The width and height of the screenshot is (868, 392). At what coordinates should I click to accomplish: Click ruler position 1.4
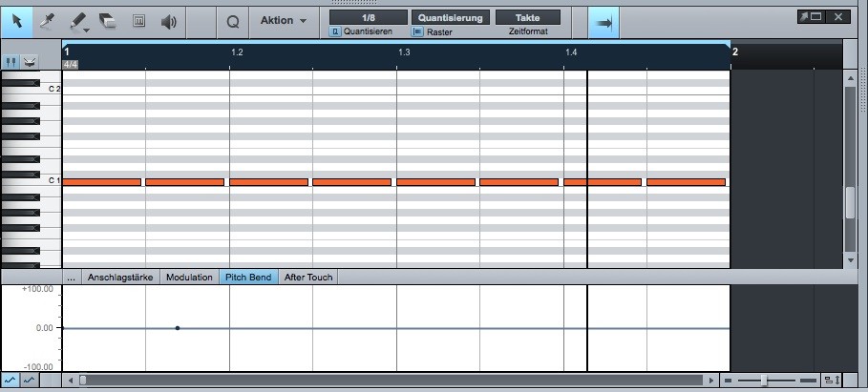pos(571,52)
